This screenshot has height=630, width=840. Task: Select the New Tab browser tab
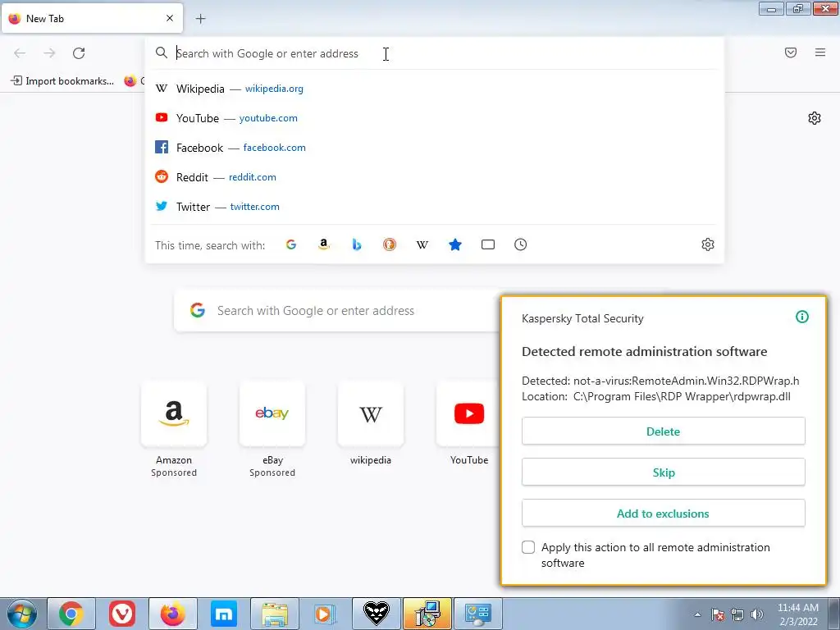92,18
